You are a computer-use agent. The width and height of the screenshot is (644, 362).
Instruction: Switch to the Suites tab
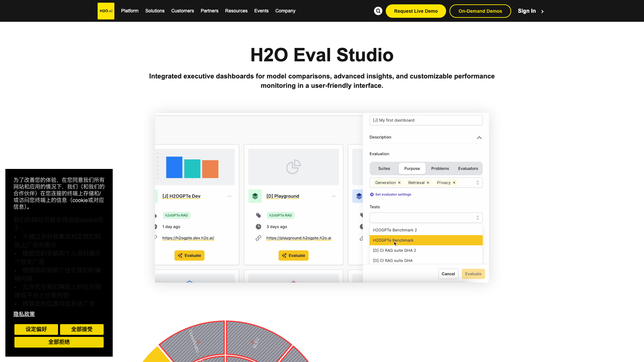[x=384, y=169]
